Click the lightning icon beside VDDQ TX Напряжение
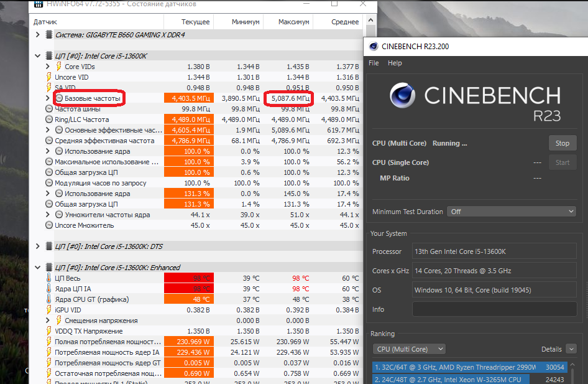Viewport: 588px width, 384px height. point(48,330)
